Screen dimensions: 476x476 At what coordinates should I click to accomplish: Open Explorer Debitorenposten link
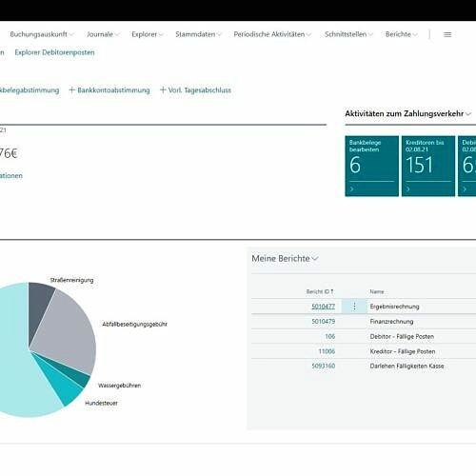[x=54, y=52]
